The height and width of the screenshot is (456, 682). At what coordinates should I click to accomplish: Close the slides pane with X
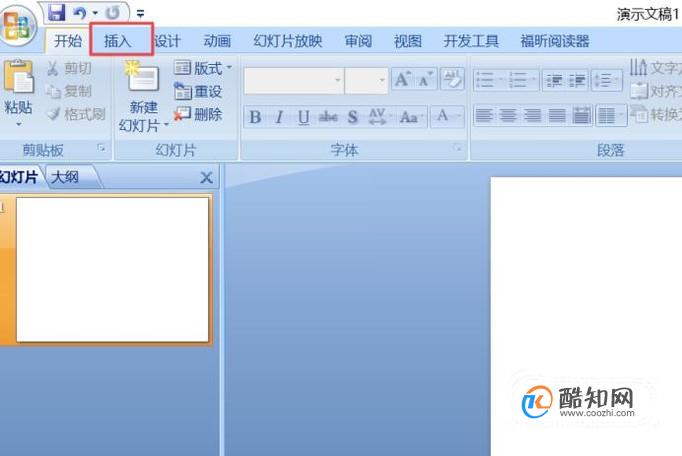click(206, 177)
